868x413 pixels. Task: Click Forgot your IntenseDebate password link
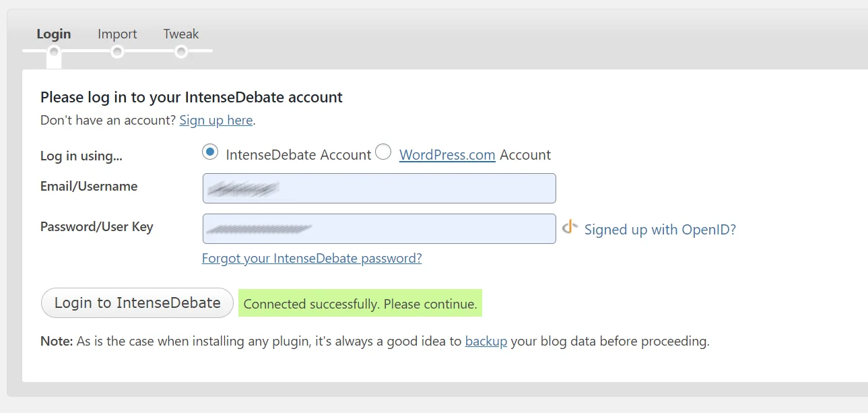coord(312,258)
